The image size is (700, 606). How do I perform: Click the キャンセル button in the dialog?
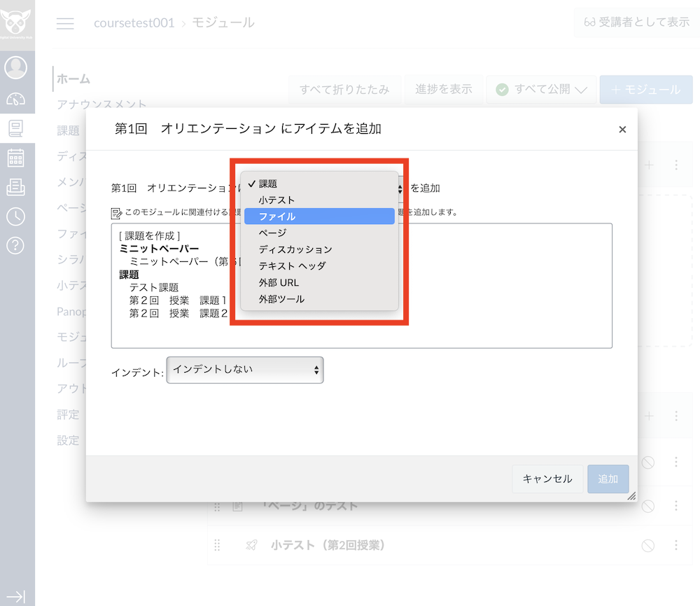point(548,478)
